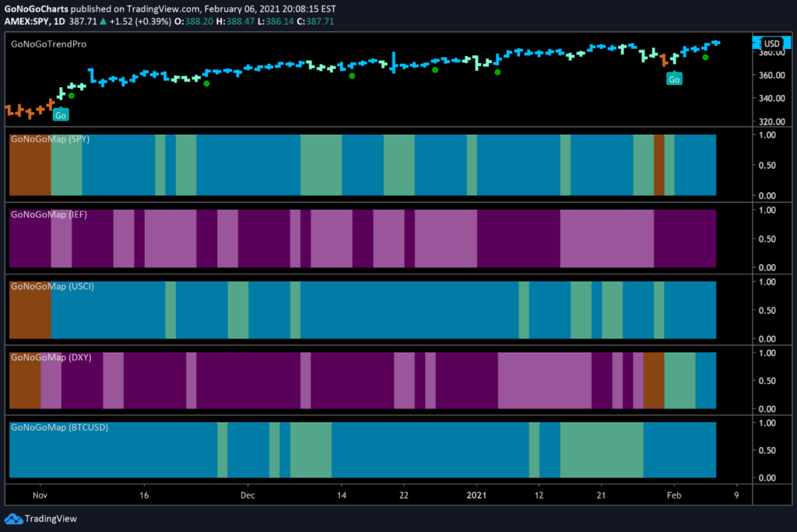This screenshot has width=797, height=532.
Task: Select the GoNoGoMap (BTCUSD) pane label
Action: coord(59,427)
